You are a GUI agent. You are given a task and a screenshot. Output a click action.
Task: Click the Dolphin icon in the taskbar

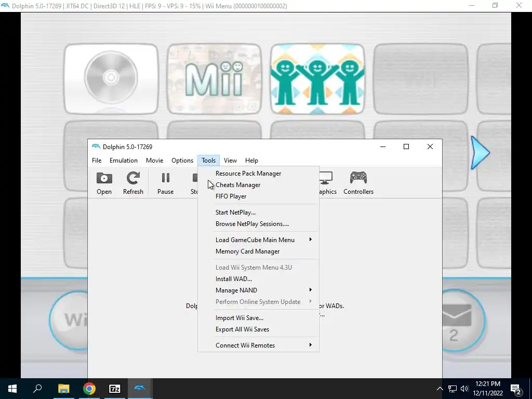click(140, 389)
